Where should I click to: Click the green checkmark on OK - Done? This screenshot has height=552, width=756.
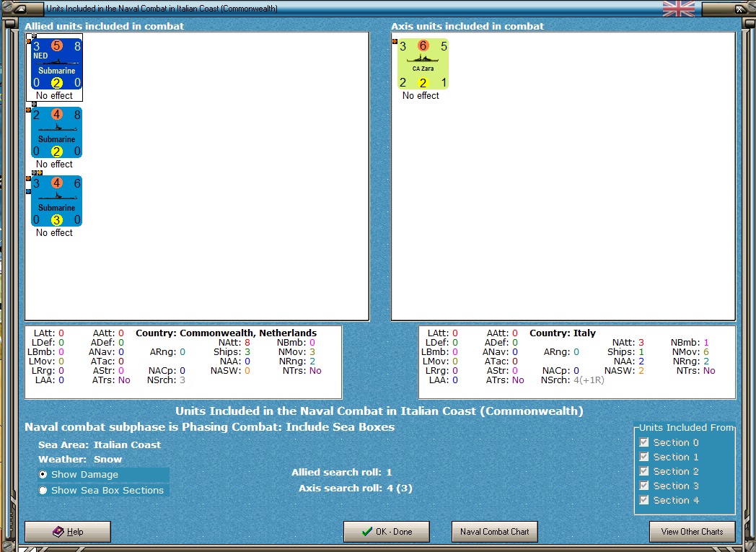point(367,531)
